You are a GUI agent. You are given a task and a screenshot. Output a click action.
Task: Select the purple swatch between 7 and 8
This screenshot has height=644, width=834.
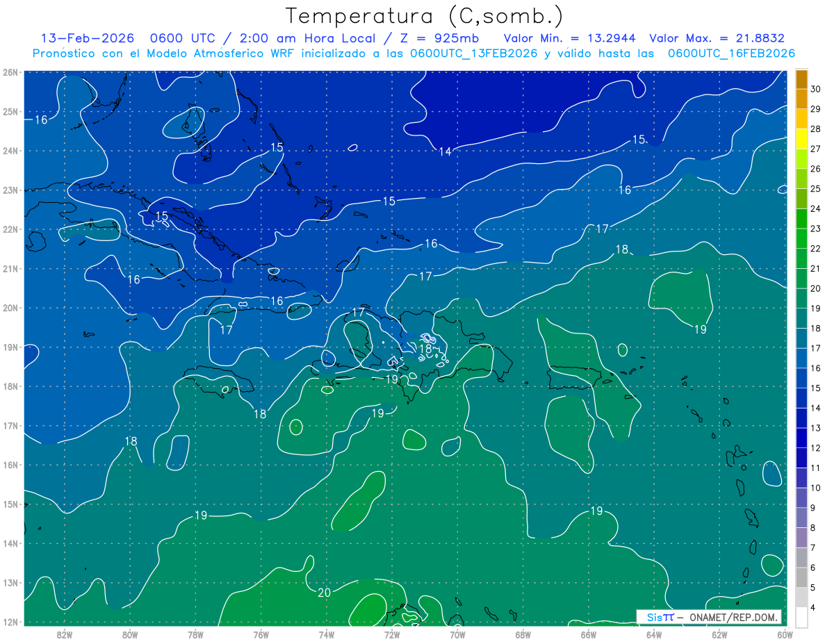click(801, 537)
